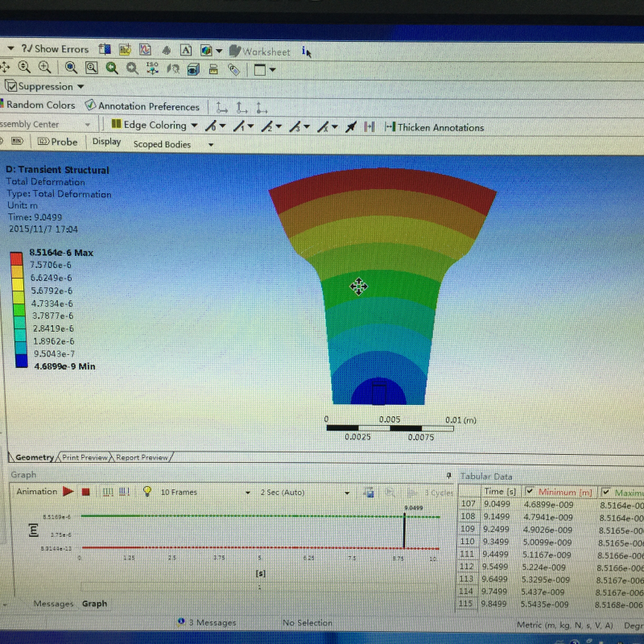Open the Viewports dropdown arrow
This screenshot has height=644, width=644.
[x=273, y=70]
